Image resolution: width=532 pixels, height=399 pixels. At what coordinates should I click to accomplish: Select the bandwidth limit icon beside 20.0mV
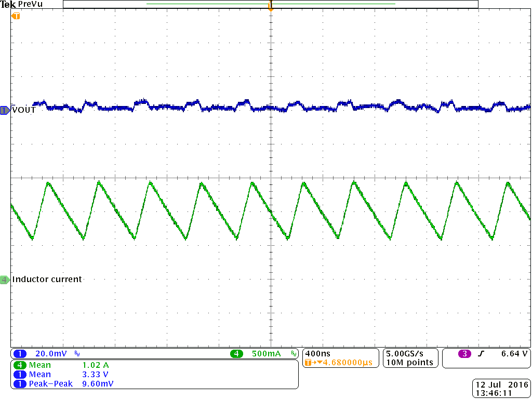tap(76, 353)
